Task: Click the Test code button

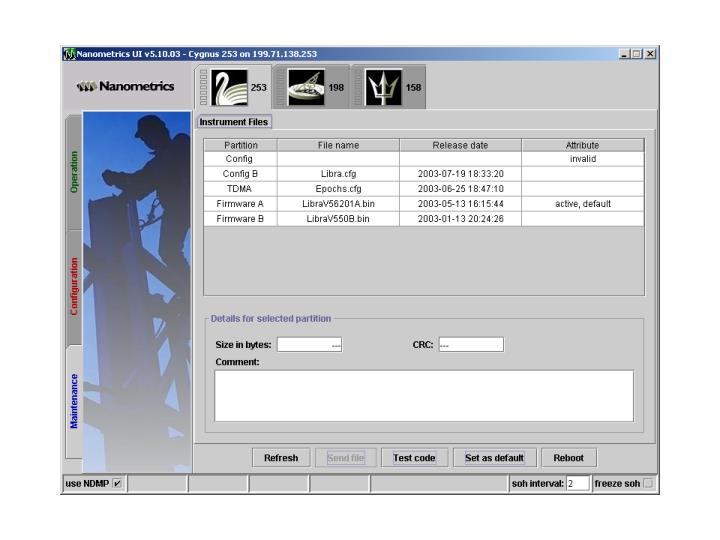Action: [414, 458]
